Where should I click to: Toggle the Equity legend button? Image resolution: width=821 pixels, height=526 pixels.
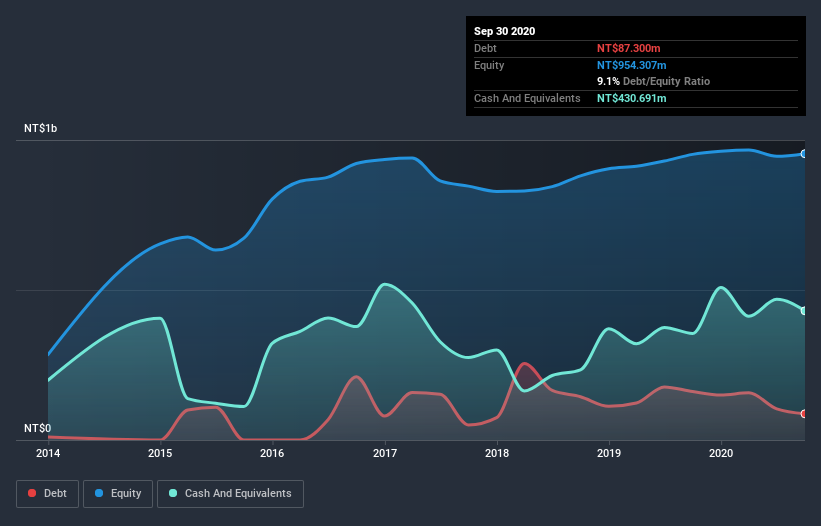coord(118,494)
